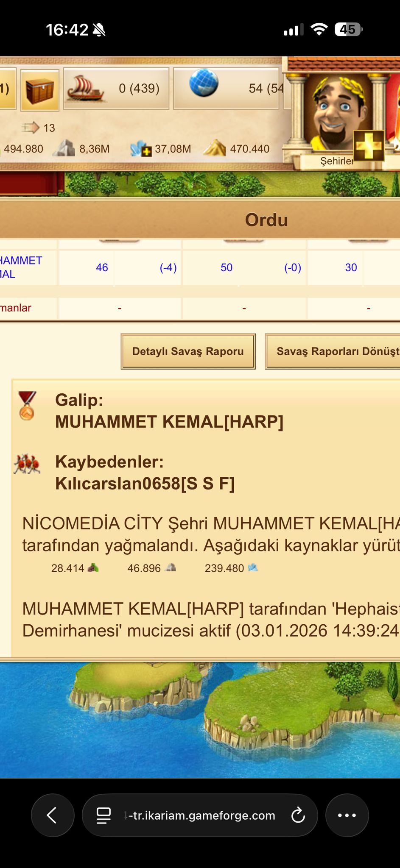400x868 pixels.
Task: Select the Ordu header
Action: tap(266, 220)
